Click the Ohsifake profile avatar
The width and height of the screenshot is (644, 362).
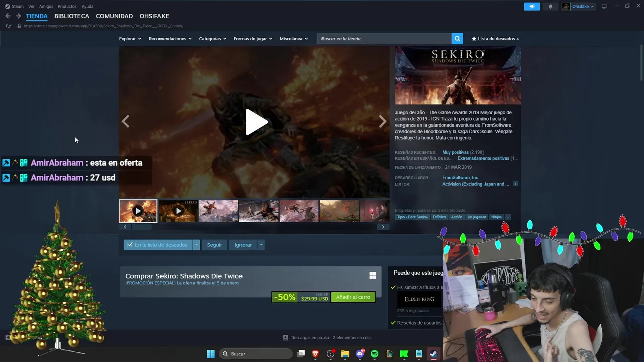[566, 6]
